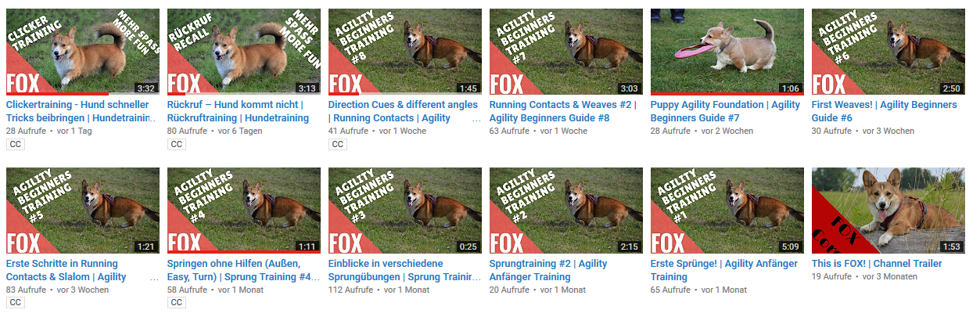980x317 pixels.
Task: Open Direction Cues & different angles title link
Action: [x=403, y=111]
